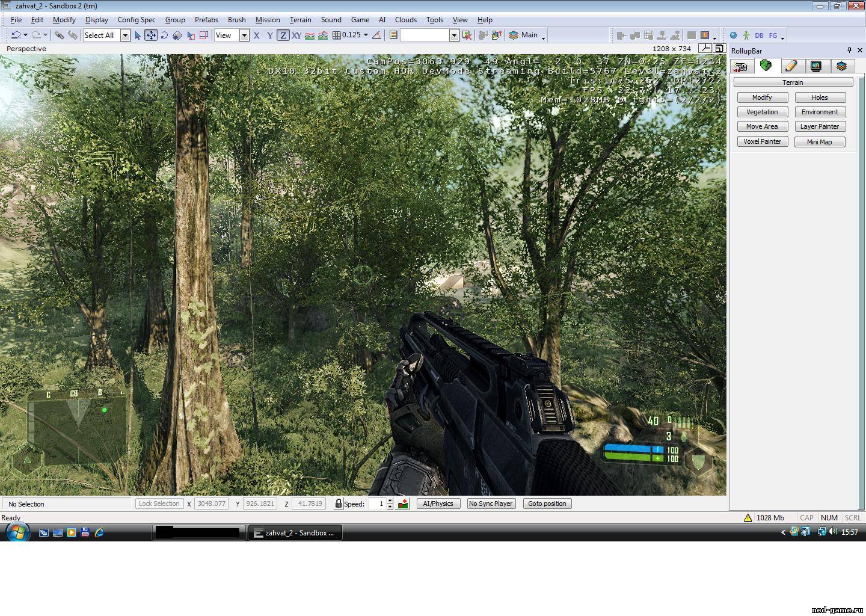Click the Move Area button

pyautogui.click(x=762, y=126)
